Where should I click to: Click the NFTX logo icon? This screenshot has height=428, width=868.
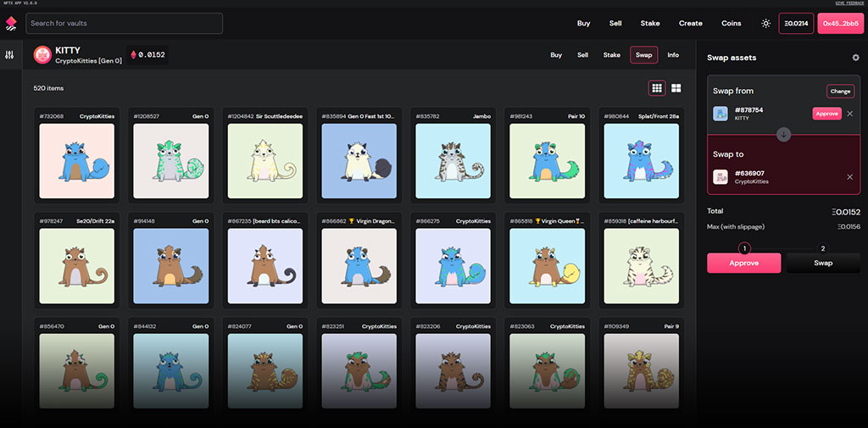[11, 23]
